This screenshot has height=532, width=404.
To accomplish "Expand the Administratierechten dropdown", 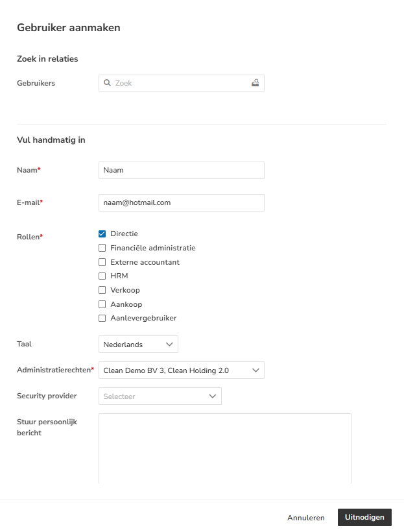I will (182, 370).
